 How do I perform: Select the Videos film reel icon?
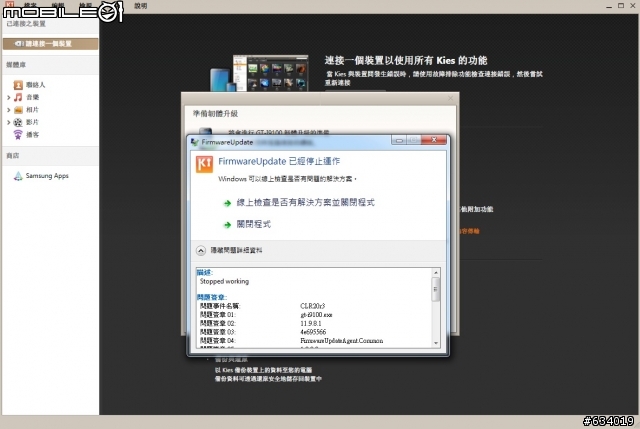point(18,122)
